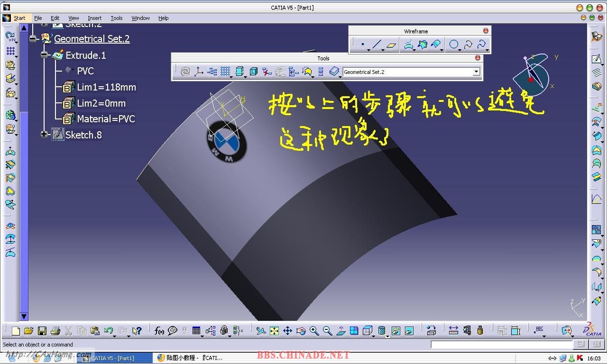Click the Cut scissors icon

(x=68, y=331)
